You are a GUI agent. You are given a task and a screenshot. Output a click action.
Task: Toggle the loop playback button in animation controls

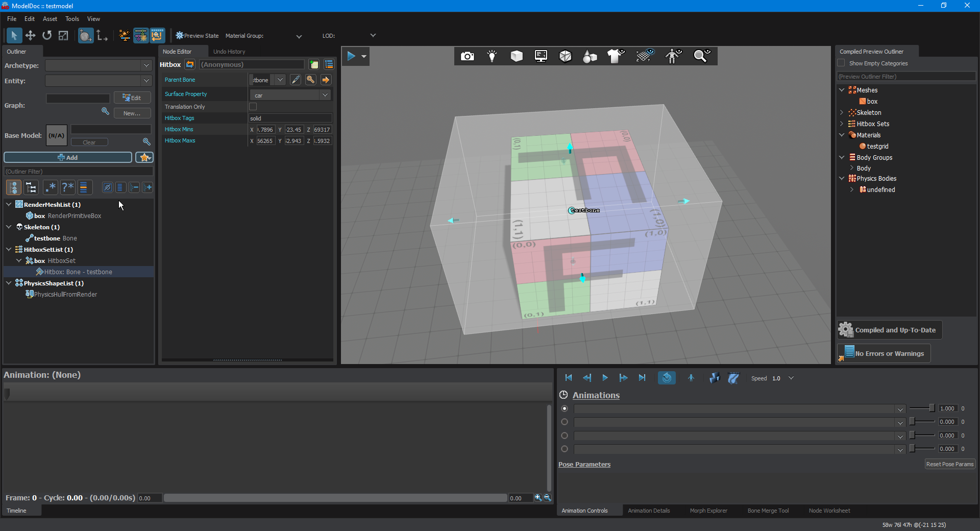[667, 378]
